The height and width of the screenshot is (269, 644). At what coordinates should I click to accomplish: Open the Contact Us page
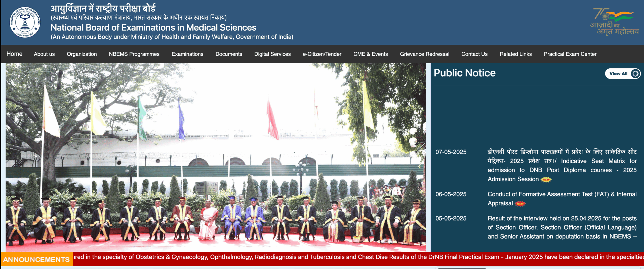[x=474, y=54]
